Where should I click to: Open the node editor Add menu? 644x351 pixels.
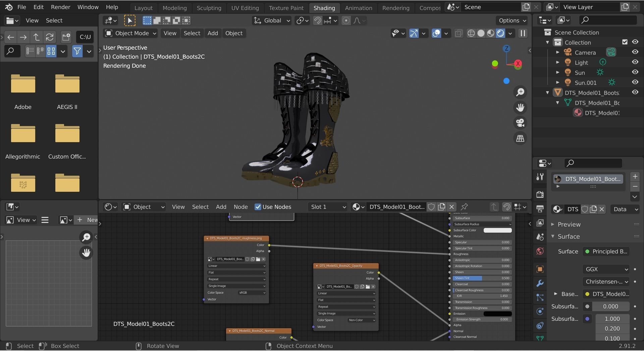click(221, 207)
